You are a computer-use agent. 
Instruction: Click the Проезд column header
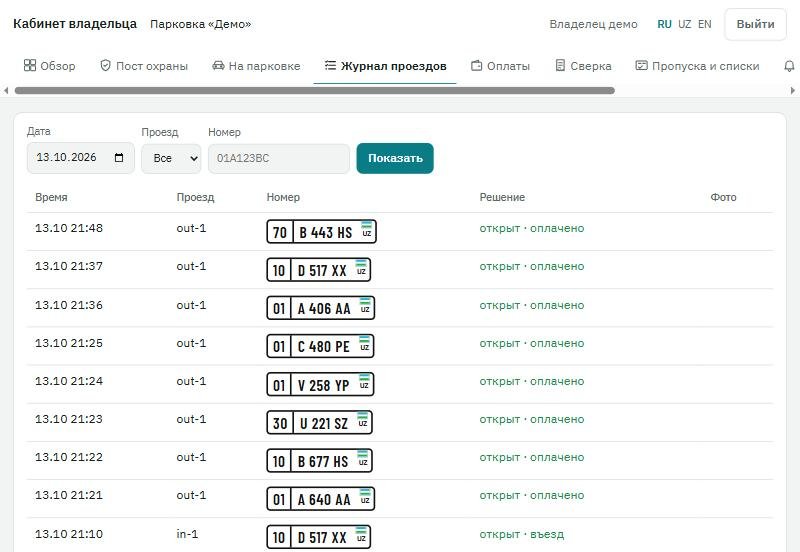(195, 197)
